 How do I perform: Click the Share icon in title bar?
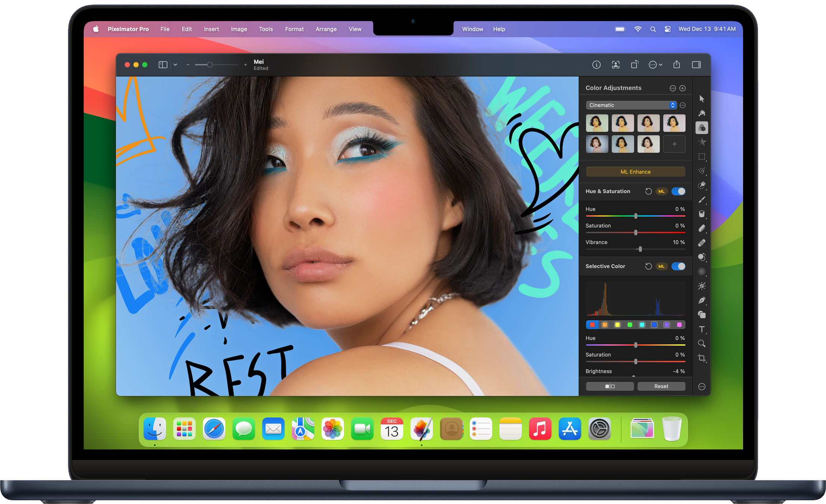[x=677, y=65]
